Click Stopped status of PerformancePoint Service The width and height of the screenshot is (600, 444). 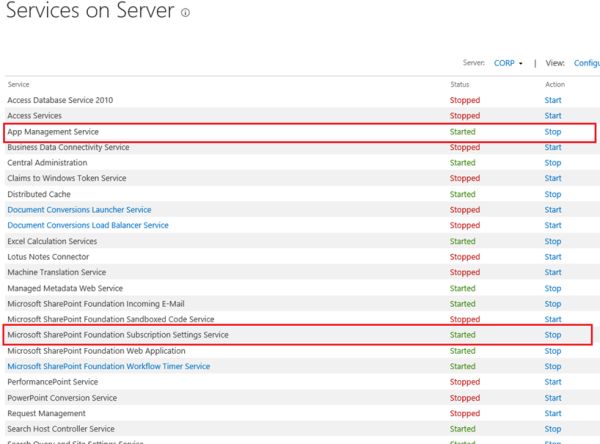tap(465, 382)
